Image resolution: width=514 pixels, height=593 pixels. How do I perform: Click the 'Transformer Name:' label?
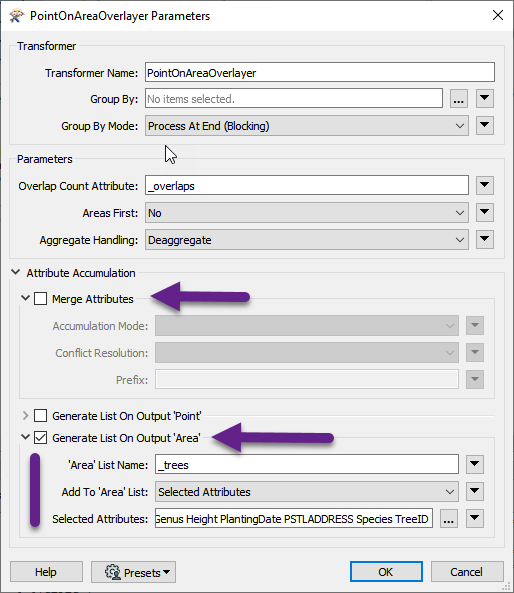pos(92,73)
